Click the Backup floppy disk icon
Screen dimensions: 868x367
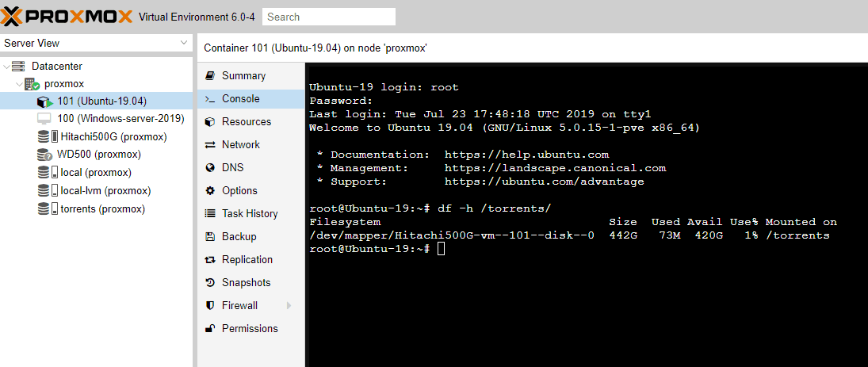coord(210,237)
